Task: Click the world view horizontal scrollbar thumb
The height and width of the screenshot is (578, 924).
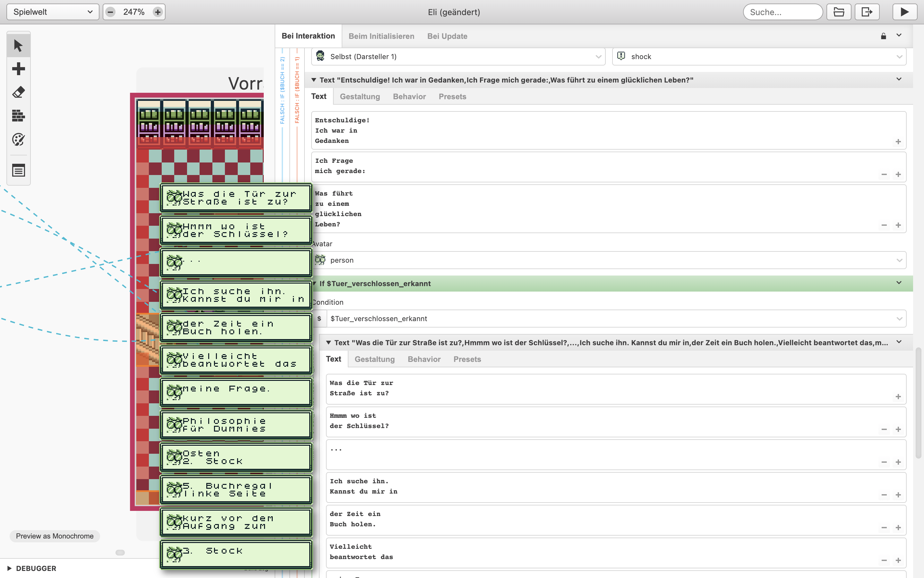Action: click(120, 552)
